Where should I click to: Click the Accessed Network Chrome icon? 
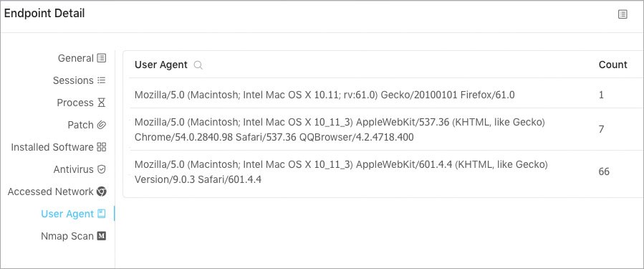click(102, 192)
